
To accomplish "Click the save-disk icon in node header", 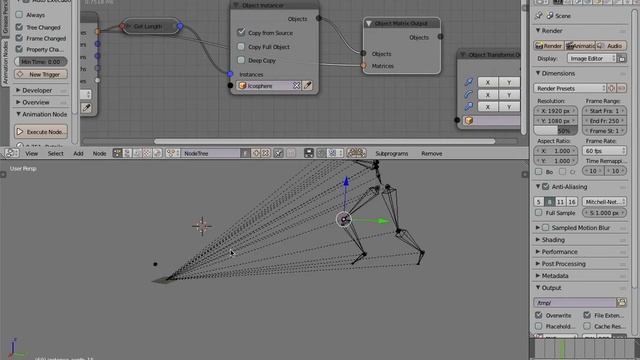I will coord(309,153).
